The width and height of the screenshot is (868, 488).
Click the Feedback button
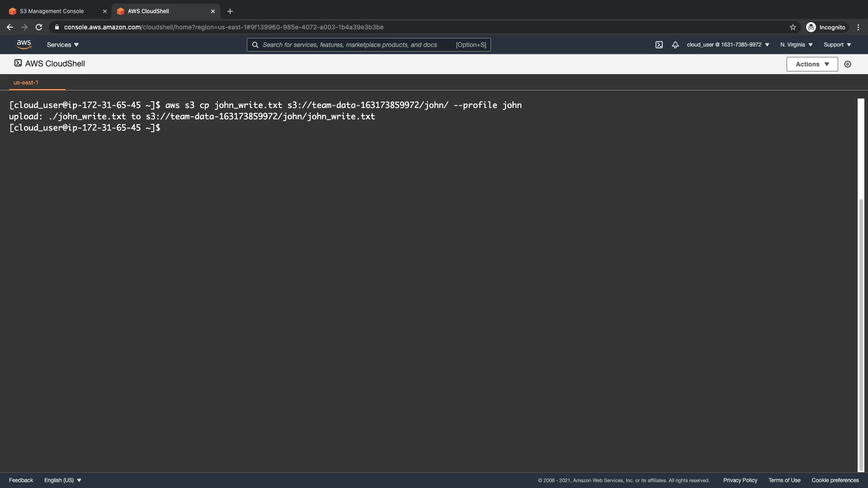21,480
